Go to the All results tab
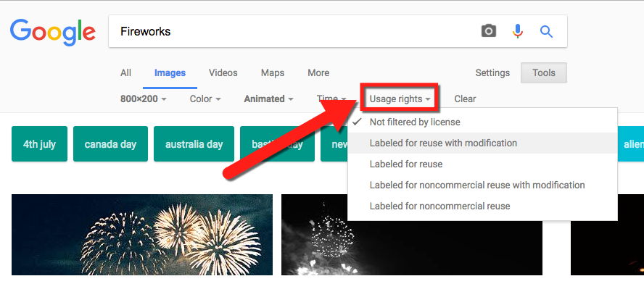This screenshot has width=644, height=284. [125, 73]
